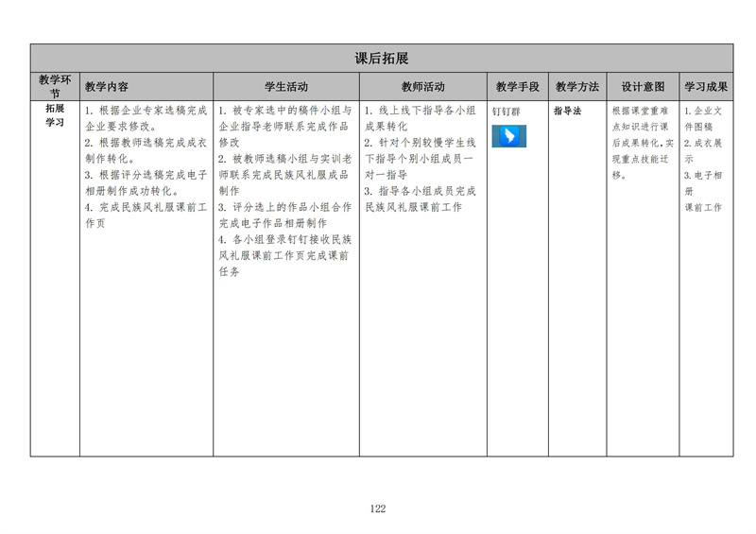756x534 pixels.
Task: Click the '设计意图' column header
Action: (643, 87)
